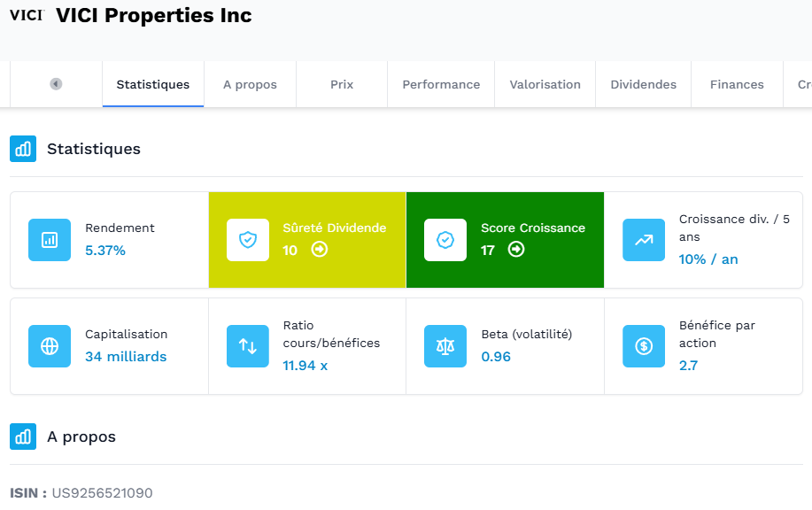This screenshot has height=510, width=812.
Task: Click the Croissance div. trending-up icon
Action: pos(644,240)
